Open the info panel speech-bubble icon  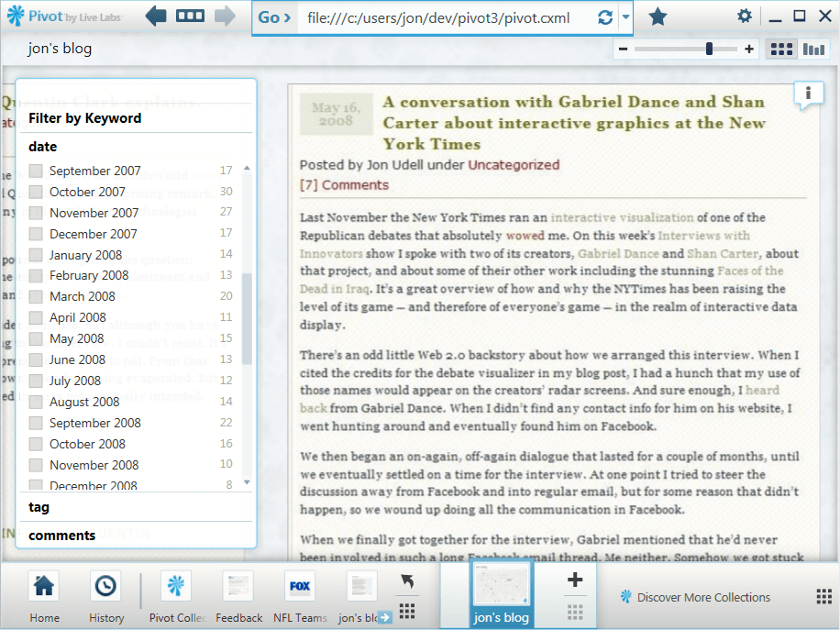pyautogui.click(x=808, y=94)
